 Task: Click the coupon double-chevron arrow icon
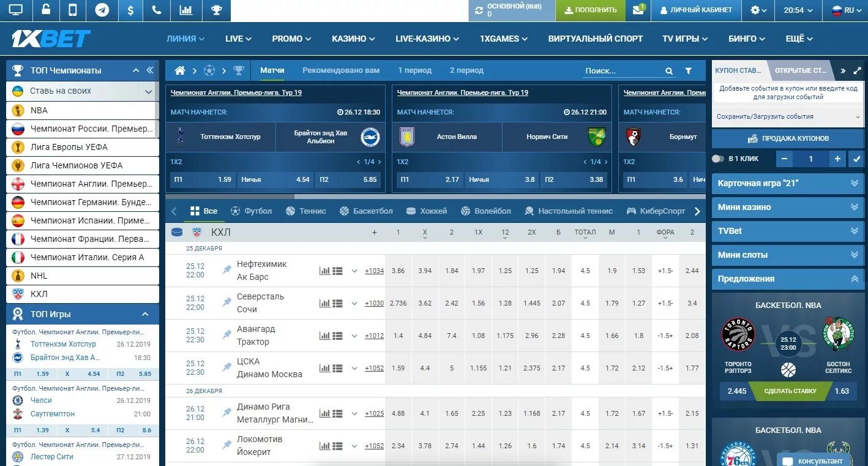[843, 70]
